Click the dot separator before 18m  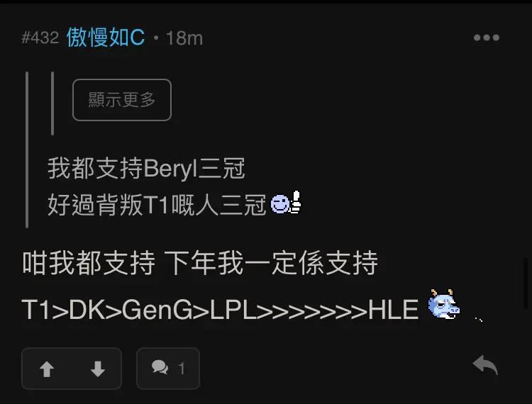pos(156,38)
